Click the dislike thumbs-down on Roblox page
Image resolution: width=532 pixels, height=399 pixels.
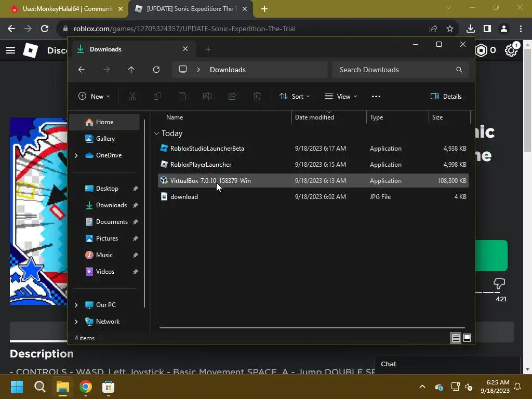pos(499,284)
